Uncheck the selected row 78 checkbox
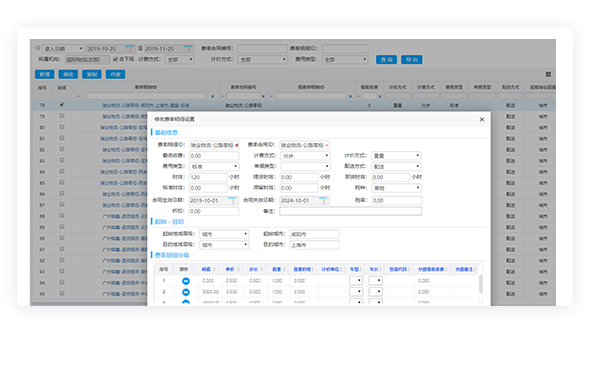Viewport: 591px width, 379px height. pos(62,105)
